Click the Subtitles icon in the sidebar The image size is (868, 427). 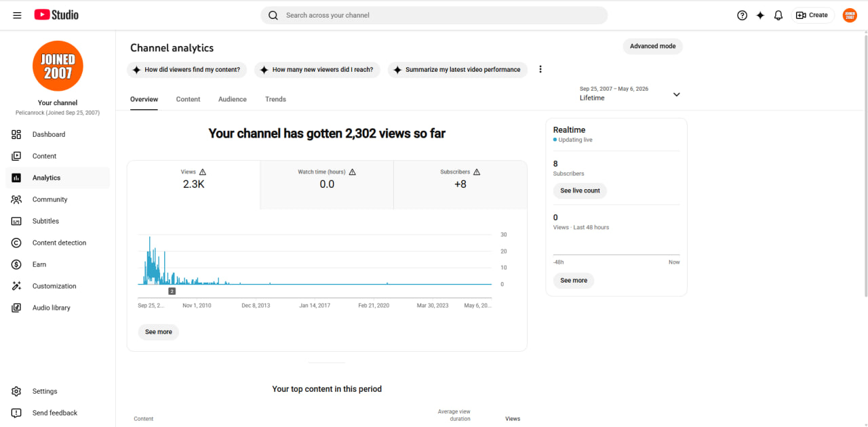(x=17, y=221)
